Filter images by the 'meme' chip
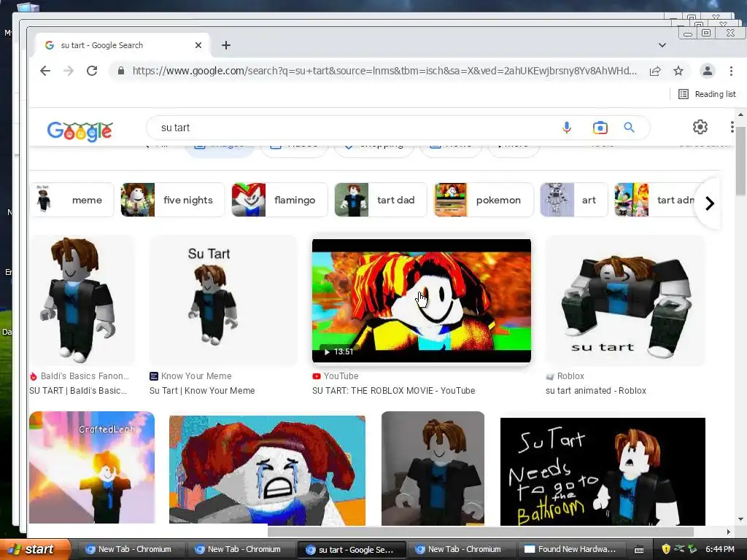This screenshot has width=747, height=560. 72,200
